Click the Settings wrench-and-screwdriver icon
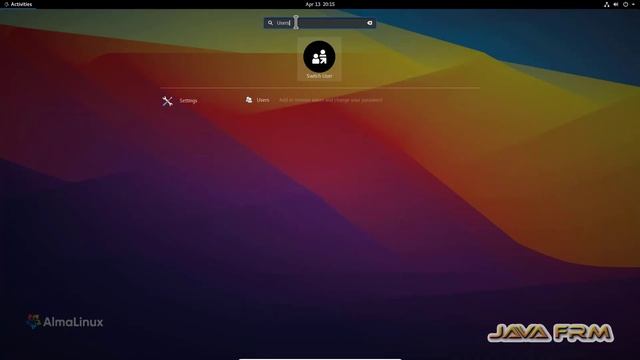The image size is (640, 360). click(x=167, y=101)
